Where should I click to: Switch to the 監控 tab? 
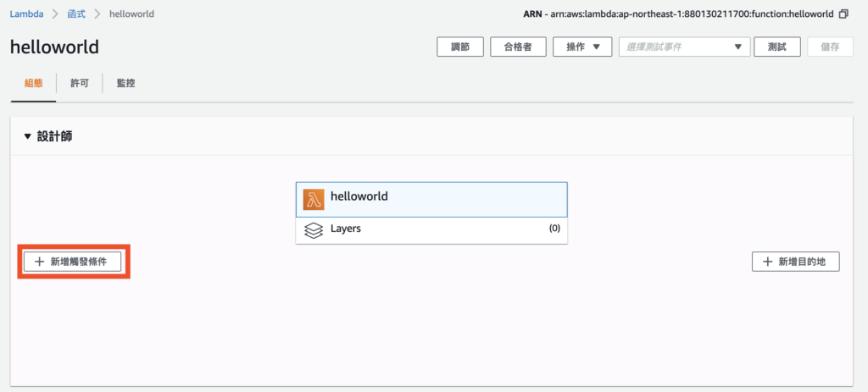(x=125, y=84)
